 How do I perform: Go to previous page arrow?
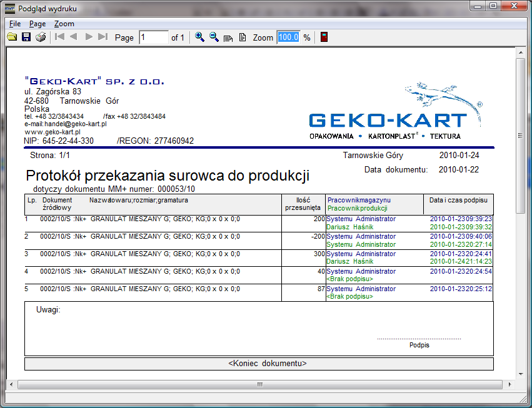pos(74,37)
